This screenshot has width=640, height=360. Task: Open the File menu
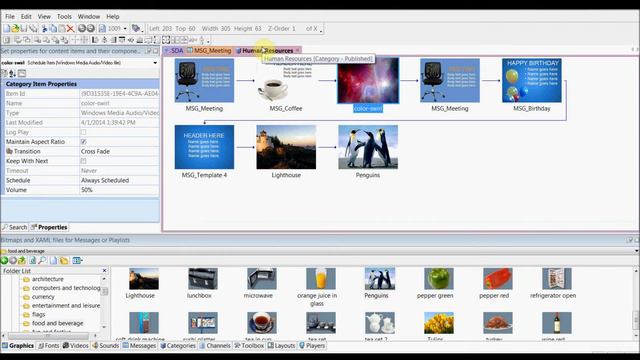10,17
